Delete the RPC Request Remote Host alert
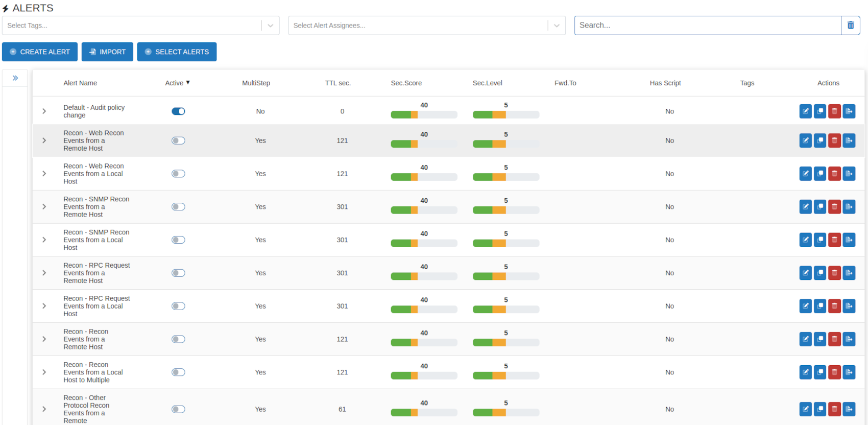This screenshot has height=425, width=868. pos(834,273)
